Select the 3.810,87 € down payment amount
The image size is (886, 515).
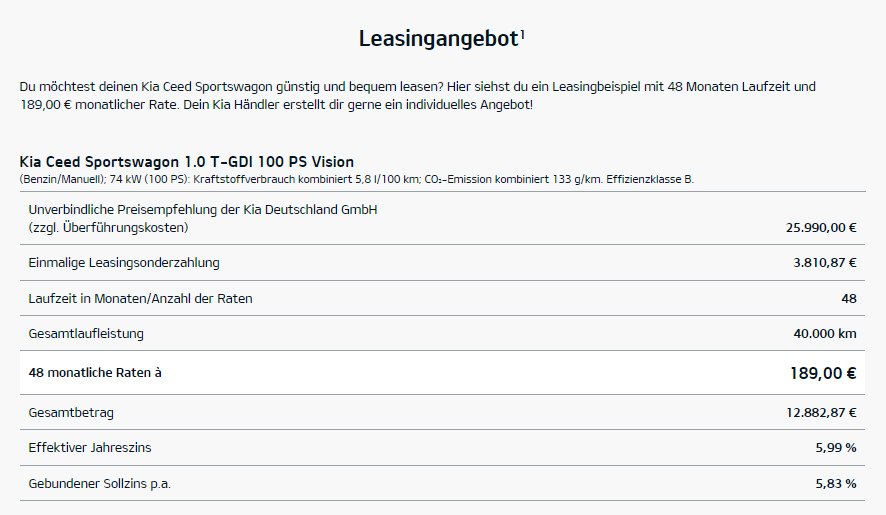[824, 263]
